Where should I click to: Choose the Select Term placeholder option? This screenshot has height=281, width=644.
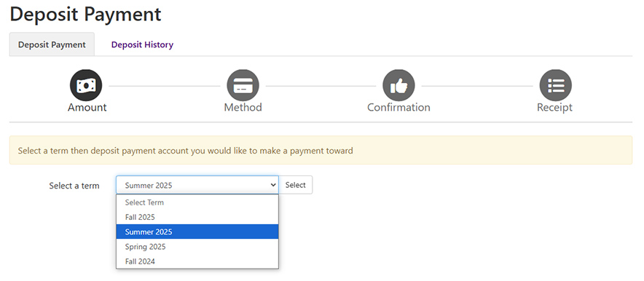click(197, 202)
